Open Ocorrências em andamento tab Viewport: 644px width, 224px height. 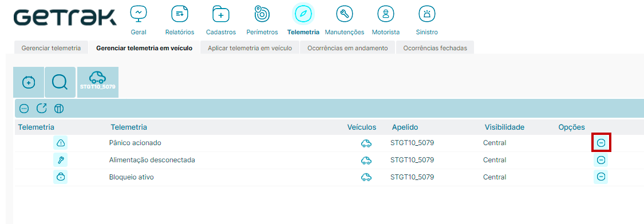point(347,47)
